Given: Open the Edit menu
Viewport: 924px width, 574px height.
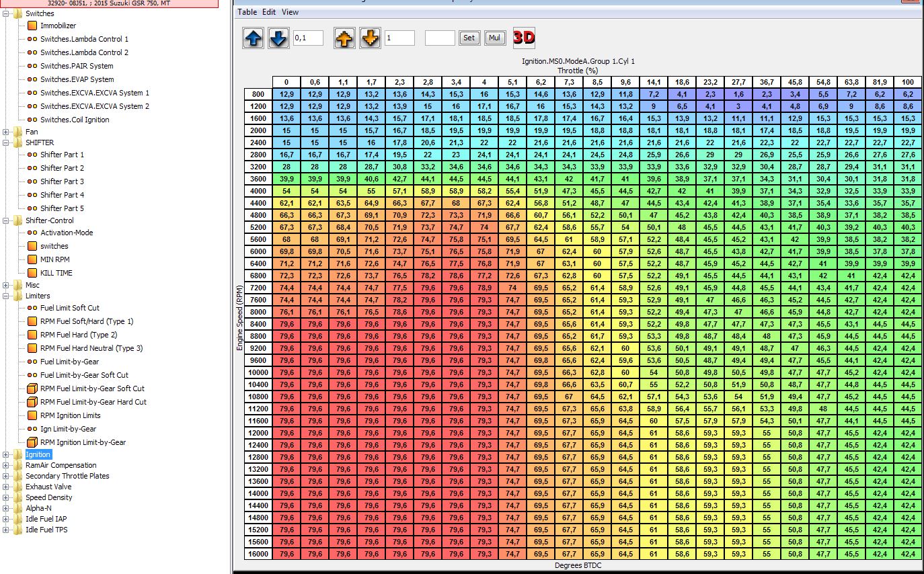Looking at the screenshot, I should pos(269,12).
